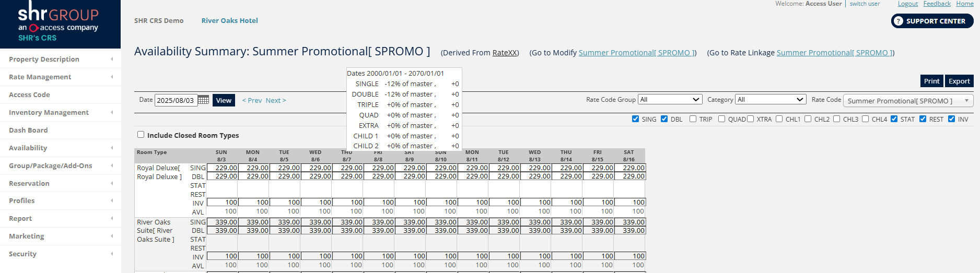980x273 pixels.
Task: Enable the CHL3 checkbox
Action: [x=836, y=119]
